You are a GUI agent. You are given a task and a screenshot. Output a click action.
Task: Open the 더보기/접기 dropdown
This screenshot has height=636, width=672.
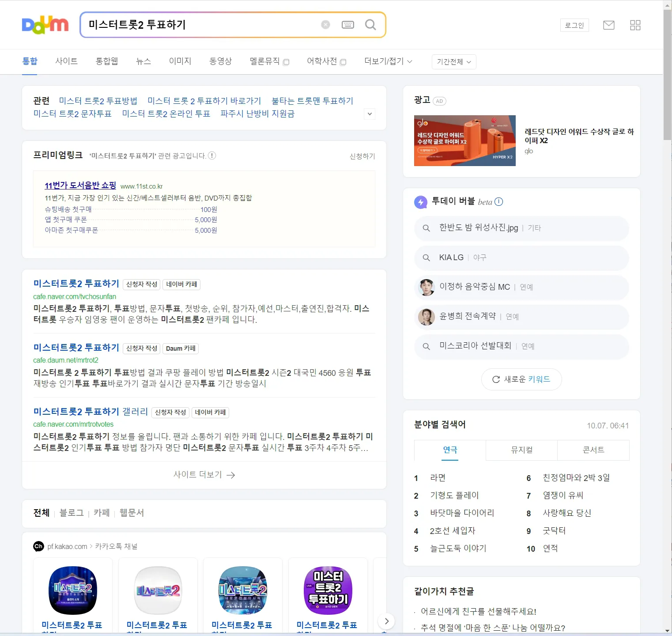click(x=388, y=61)
